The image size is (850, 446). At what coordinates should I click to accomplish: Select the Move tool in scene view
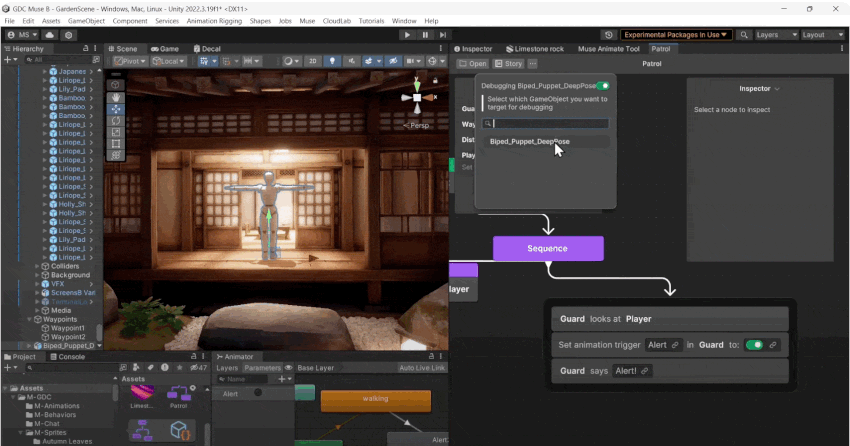[116, 109]
